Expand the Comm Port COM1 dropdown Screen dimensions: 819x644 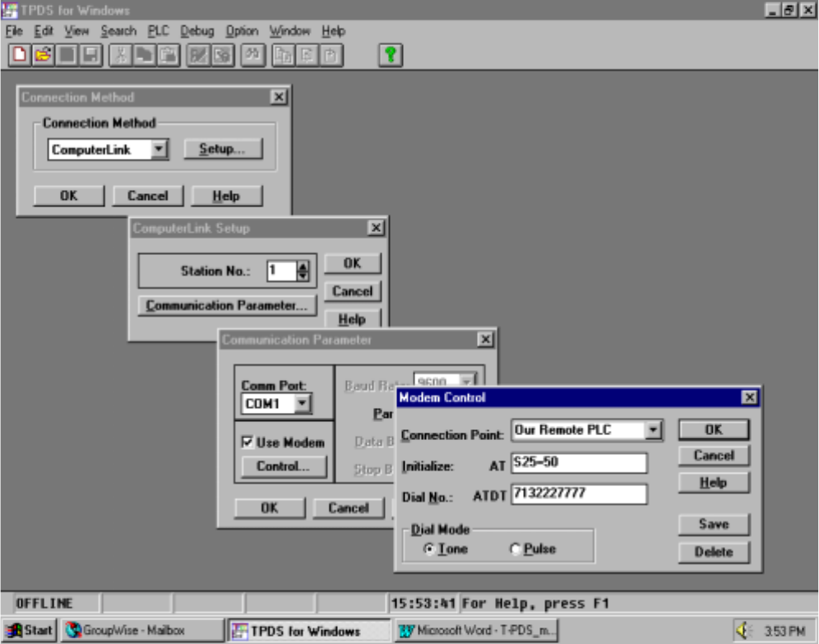click(x=303, y=404)
